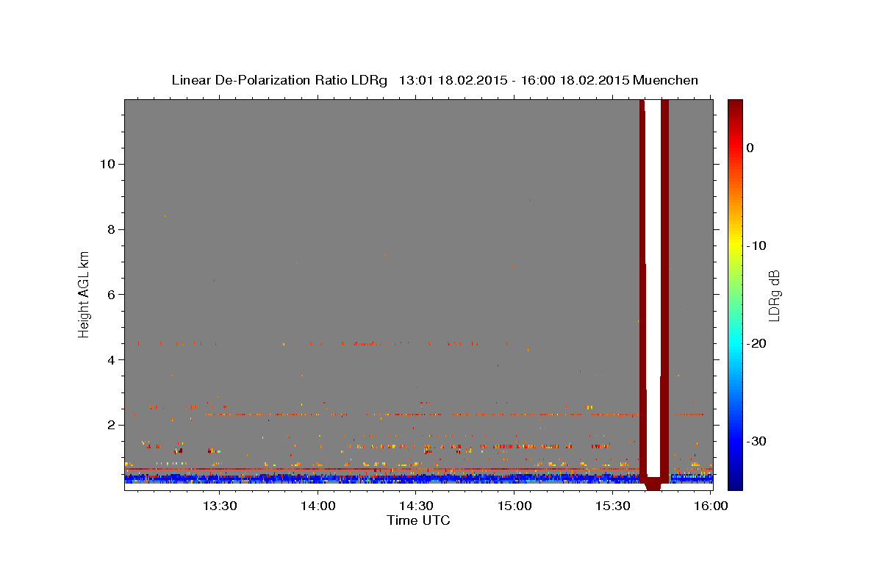Click the colorbar '-10' value label
The height and width of the screenshot is (588, 882).
[x=756, y=245]
